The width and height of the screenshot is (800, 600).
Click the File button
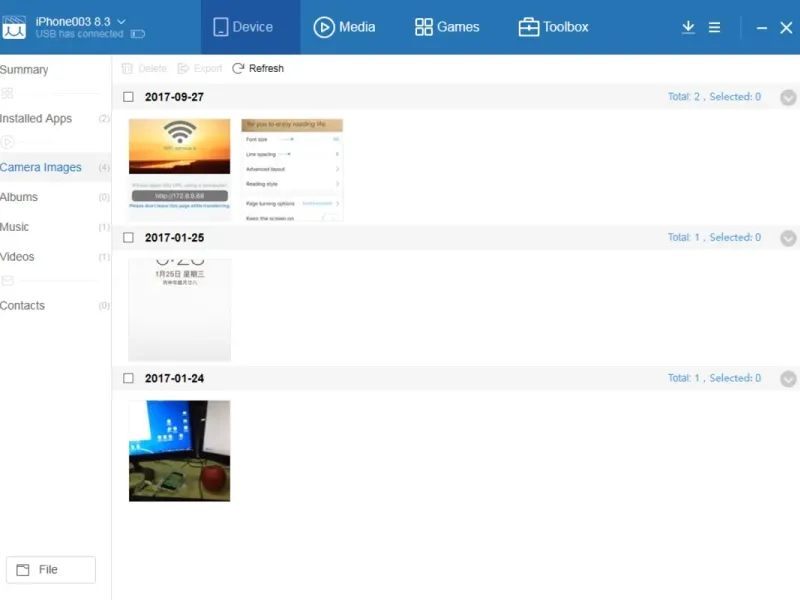[x=51, y=569]
